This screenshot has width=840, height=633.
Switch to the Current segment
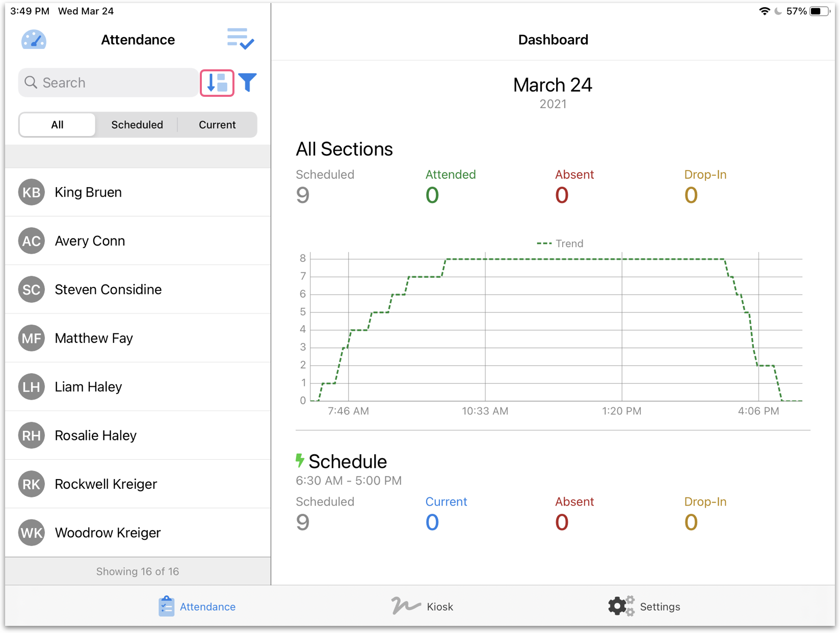(x=217, y=125)
